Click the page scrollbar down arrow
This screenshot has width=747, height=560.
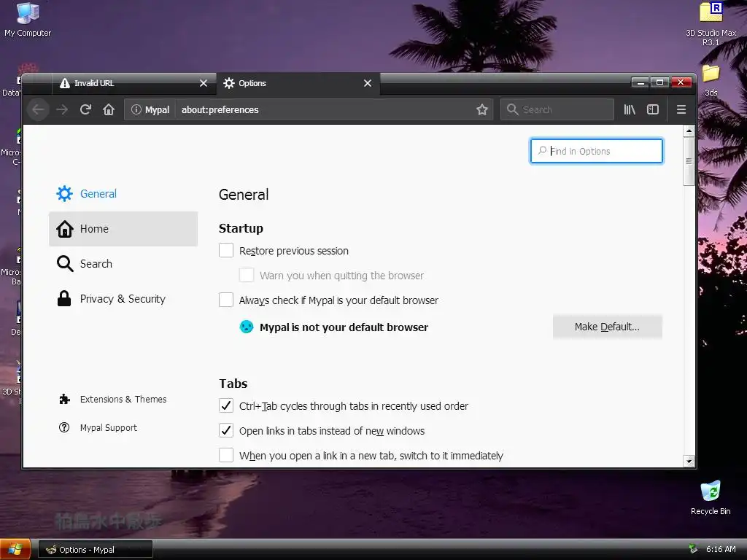pyautogui.click(x=689, y=461)
